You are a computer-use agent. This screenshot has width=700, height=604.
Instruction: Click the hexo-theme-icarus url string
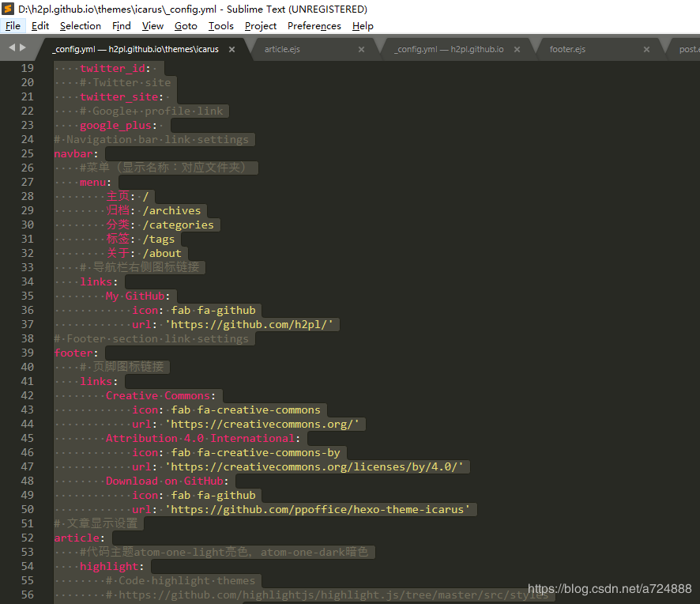click(x=318, y=510)
